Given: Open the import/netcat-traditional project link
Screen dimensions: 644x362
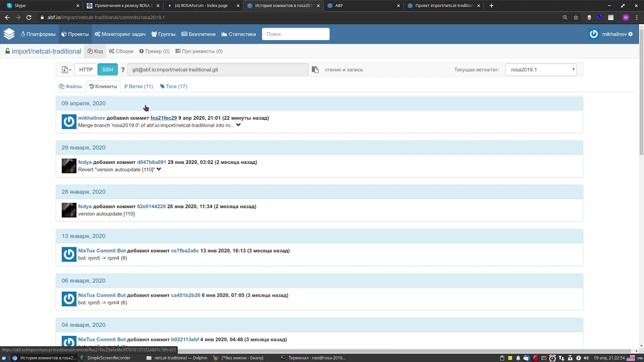Looking at the screenshot, I should (46, 51).
